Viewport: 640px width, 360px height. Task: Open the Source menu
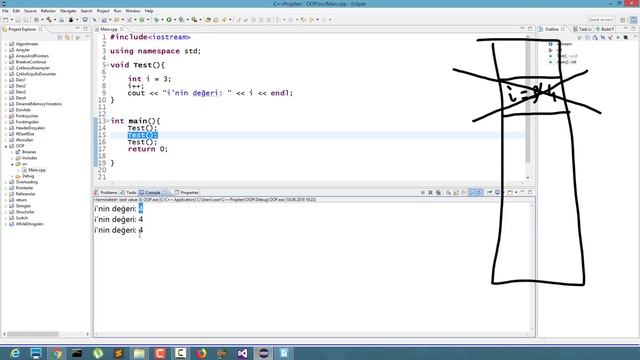[30, 11]
